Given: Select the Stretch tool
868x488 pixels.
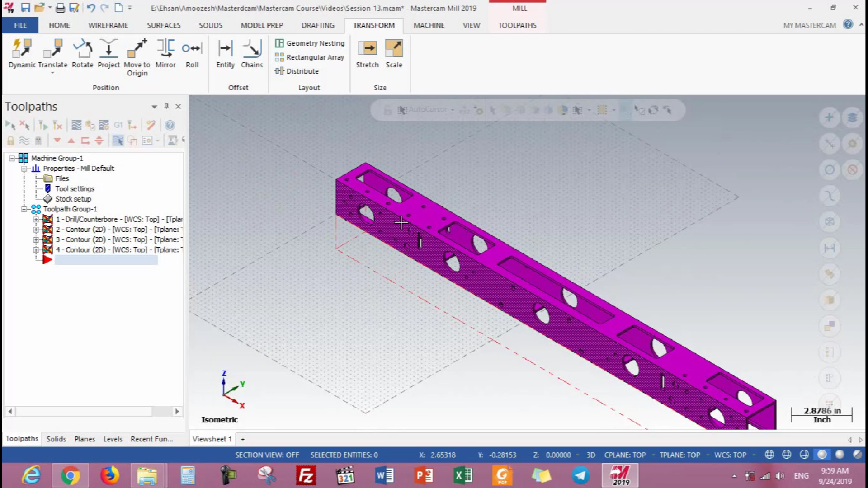Looking at the screenshot, I should pyautogui.click(x=367, y=53).
